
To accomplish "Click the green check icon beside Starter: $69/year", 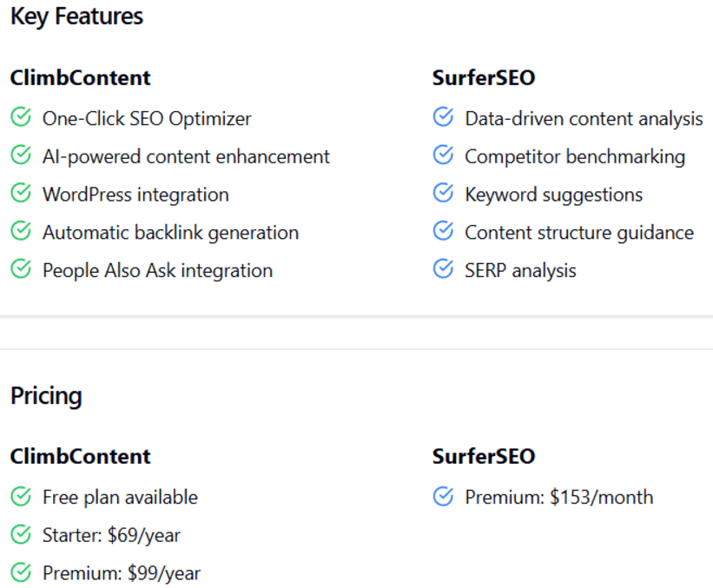I will coord(21,535).
